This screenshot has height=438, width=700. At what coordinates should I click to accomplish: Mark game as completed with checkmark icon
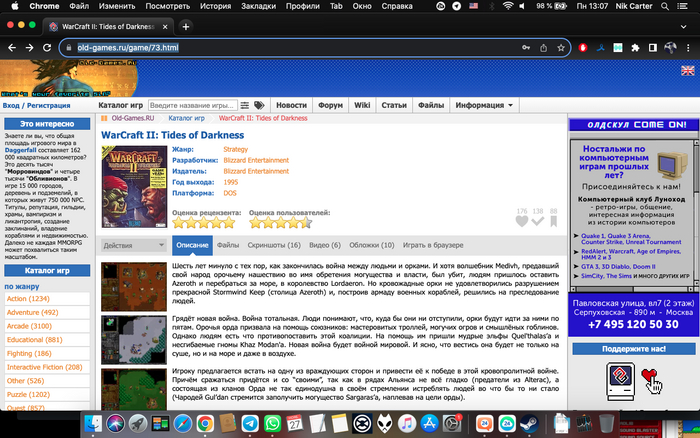click(538, 221)
